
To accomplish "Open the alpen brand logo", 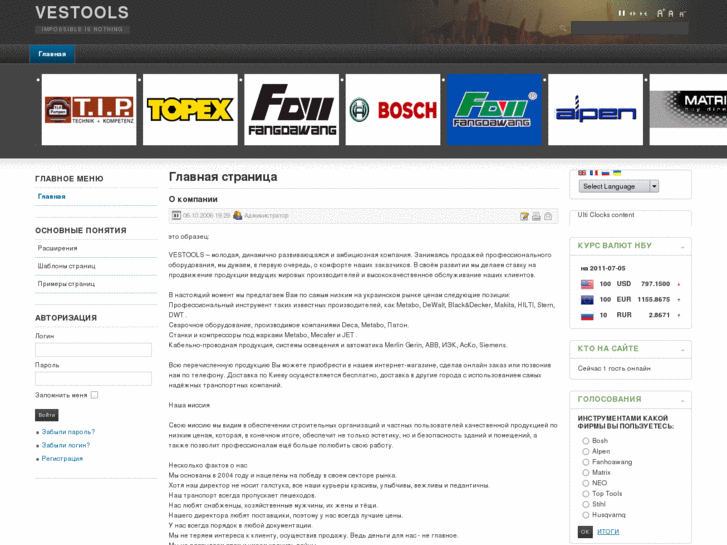I will [x=595, y=109].
